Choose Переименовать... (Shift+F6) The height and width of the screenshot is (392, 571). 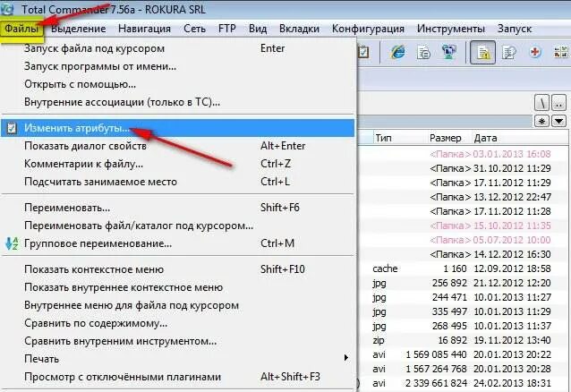click(178, 208)
